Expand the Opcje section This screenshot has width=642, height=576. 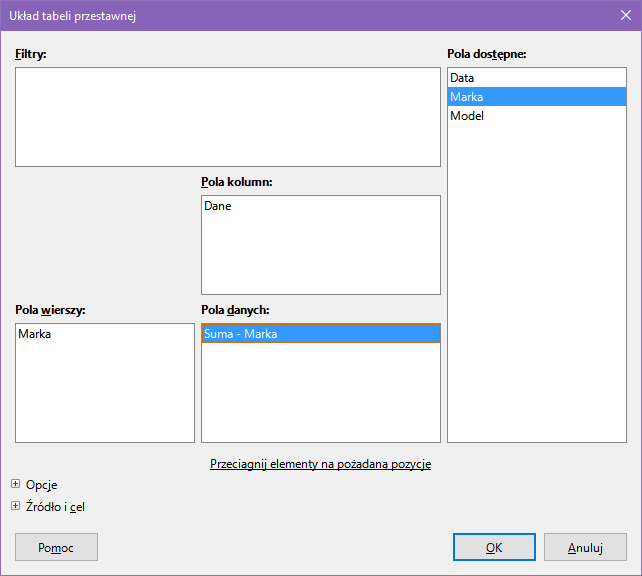point(16,485)
